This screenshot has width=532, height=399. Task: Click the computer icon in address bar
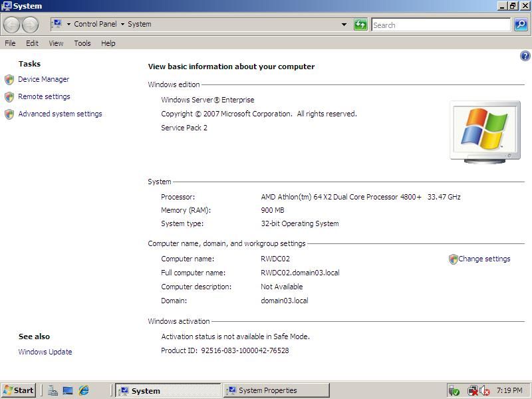click(57, 24)
